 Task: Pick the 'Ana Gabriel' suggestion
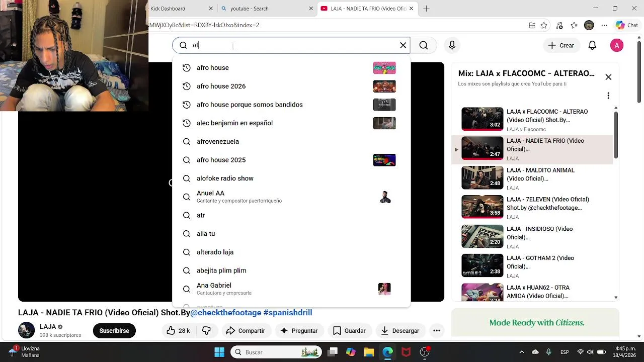291,289
